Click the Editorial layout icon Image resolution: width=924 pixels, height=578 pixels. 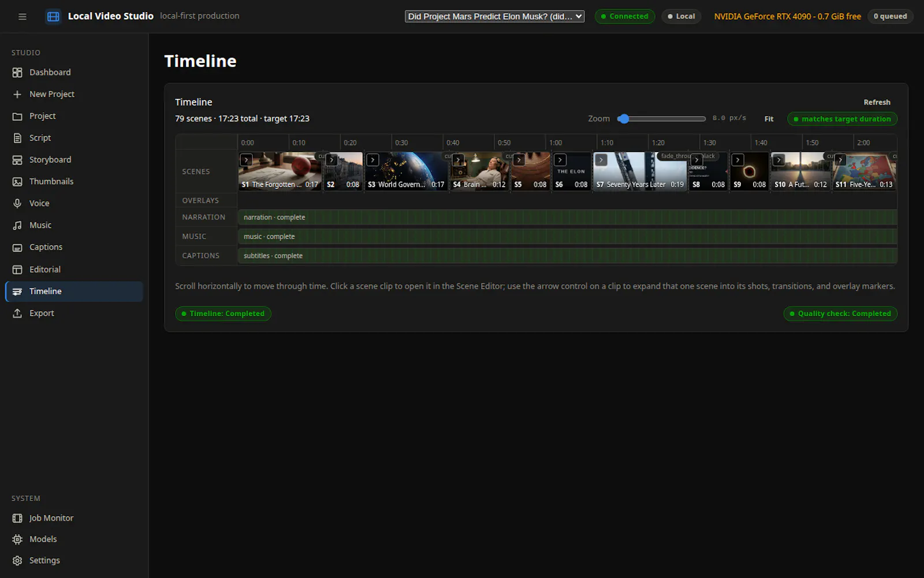point(17,269)
